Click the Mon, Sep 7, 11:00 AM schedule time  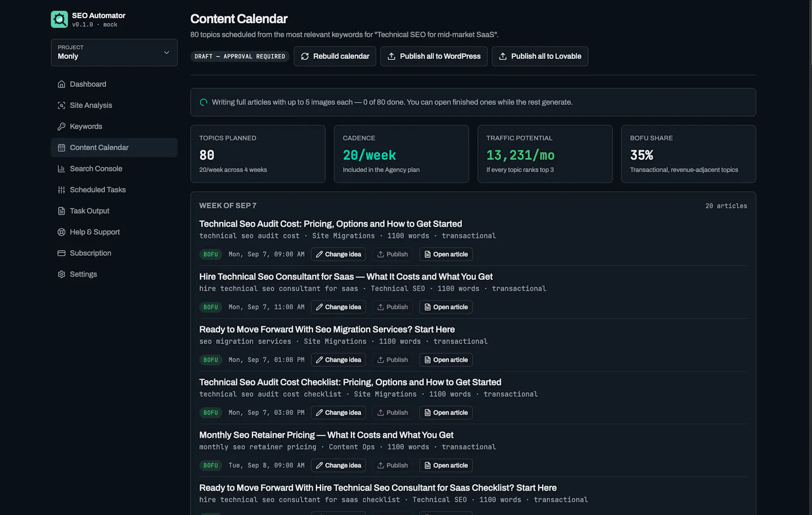[x=266, y=307]
